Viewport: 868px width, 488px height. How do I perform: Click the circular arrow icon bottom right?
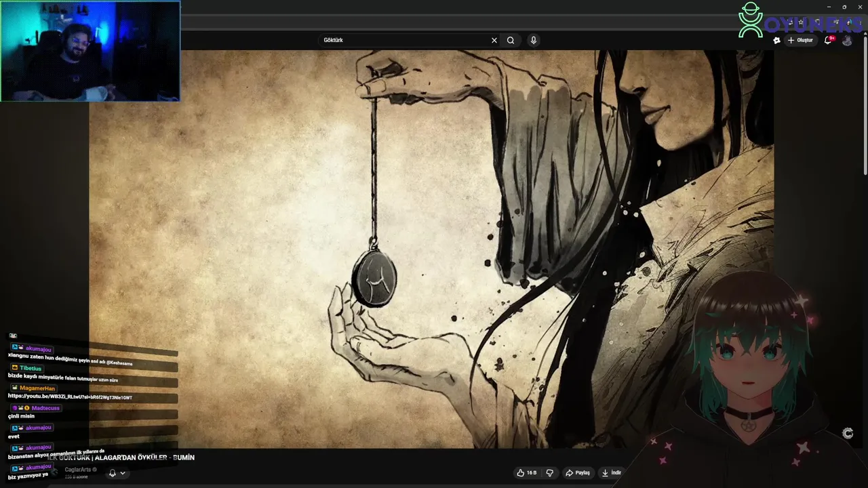click(x=848, y=434)
